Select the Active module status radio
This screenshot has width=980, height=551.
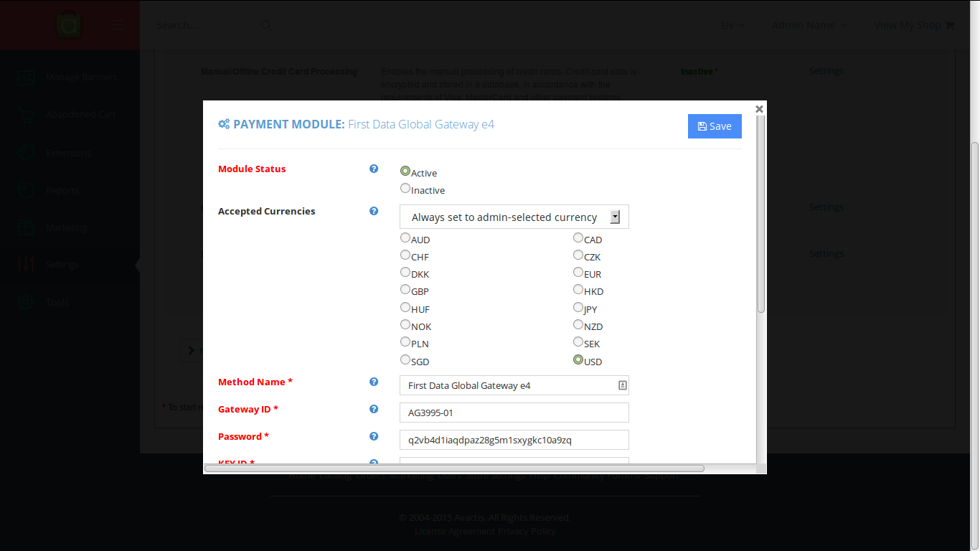(405, 171)
